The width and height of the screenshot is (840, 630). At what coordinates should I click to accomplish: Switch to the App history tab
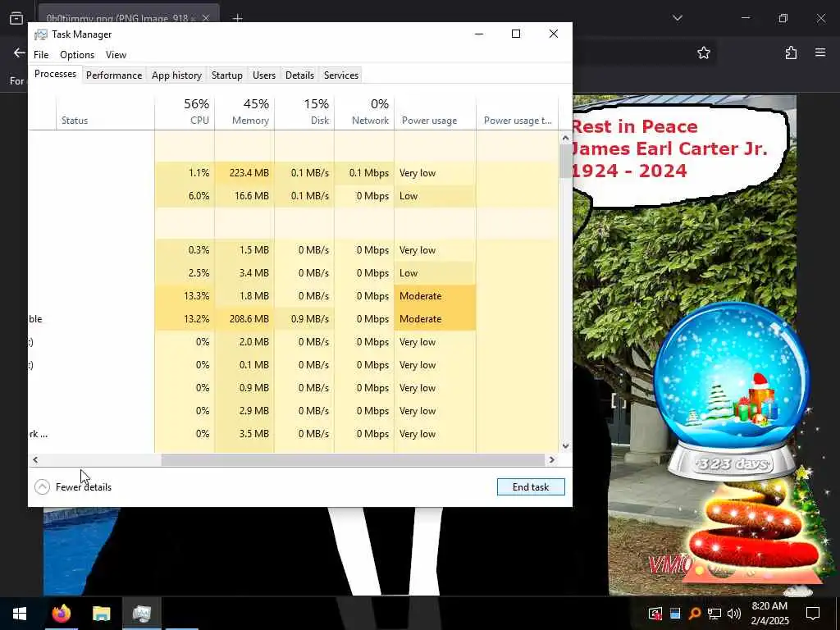click(x=177, y=75)
